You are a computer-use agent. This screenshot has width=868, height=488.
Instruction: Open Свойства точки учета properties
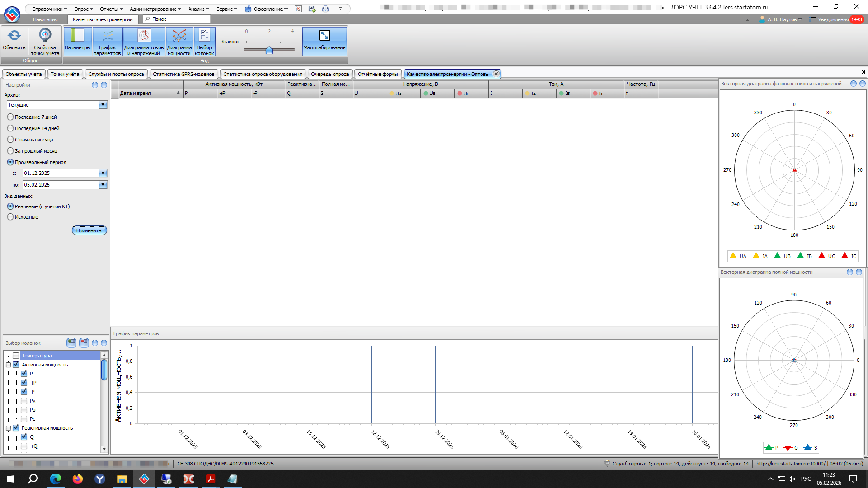(x=45, y=36)
